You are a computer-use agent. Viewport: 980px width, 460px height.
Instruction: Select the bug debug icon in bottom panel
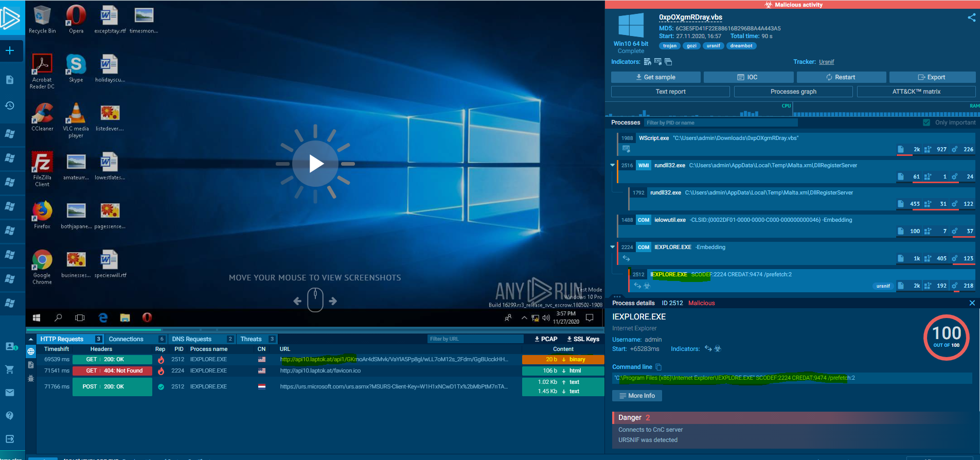(x=31, y=378)
